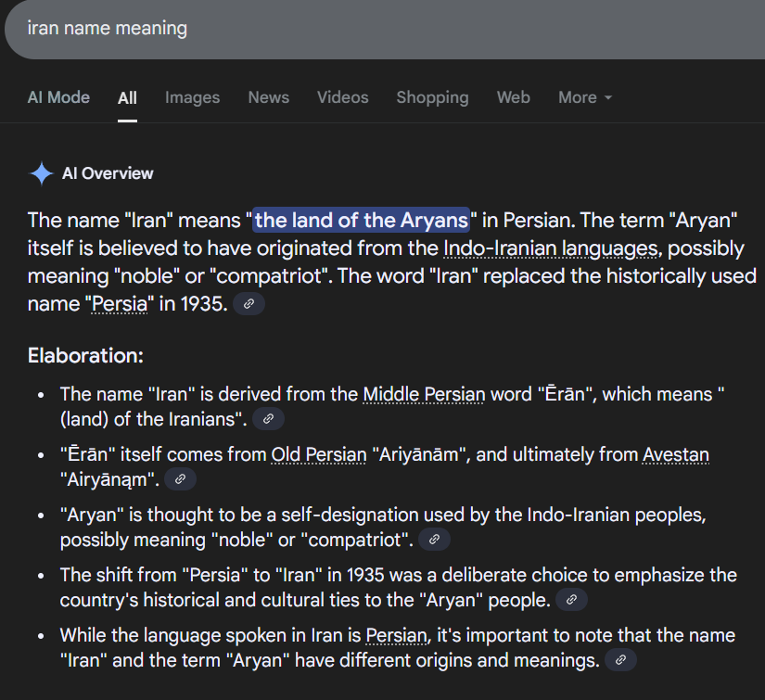Open the "Persia" link in the summary
The image size is (765, 700).
coord(120,304)
